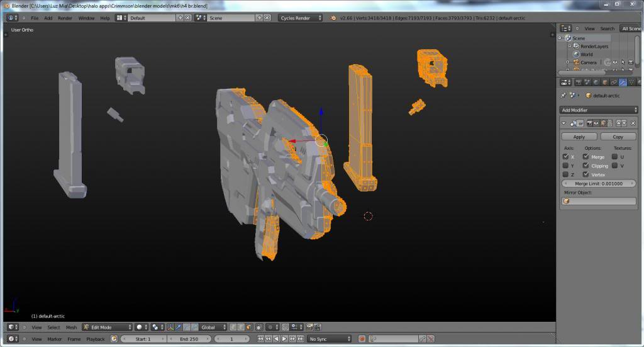Enable the Z axis mirror checkbox

click(565, 174)
